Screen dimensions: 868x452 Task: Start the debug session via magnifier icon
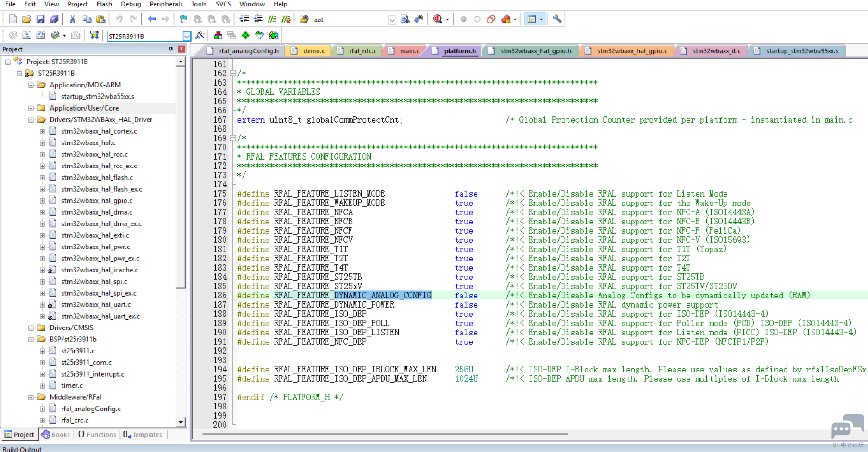pos(437,19)
